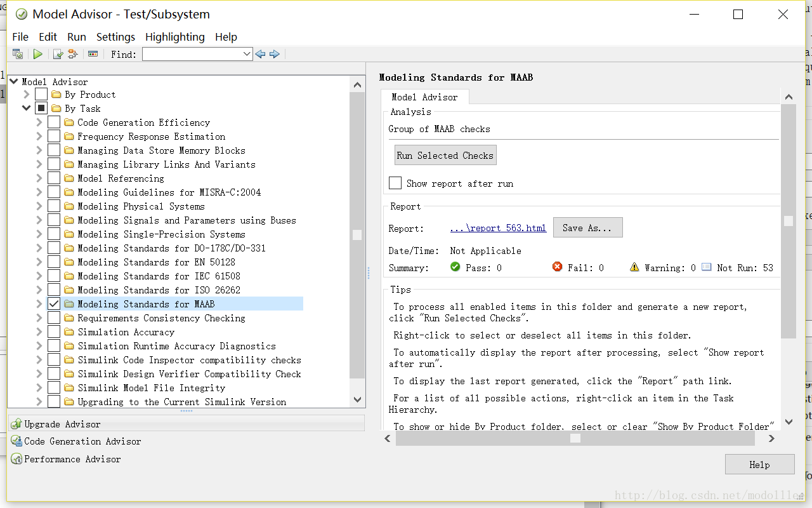Uncheck Modeling Standards for MAAB checkbox
Image resolution: width=812 pixels, height=508 pixels.
coord(54,304)
